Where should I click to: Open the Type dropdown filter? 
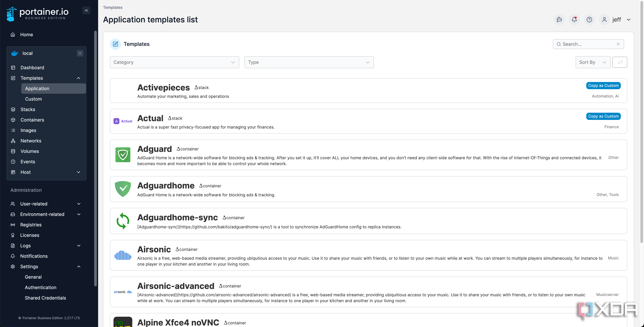(309, 62)
